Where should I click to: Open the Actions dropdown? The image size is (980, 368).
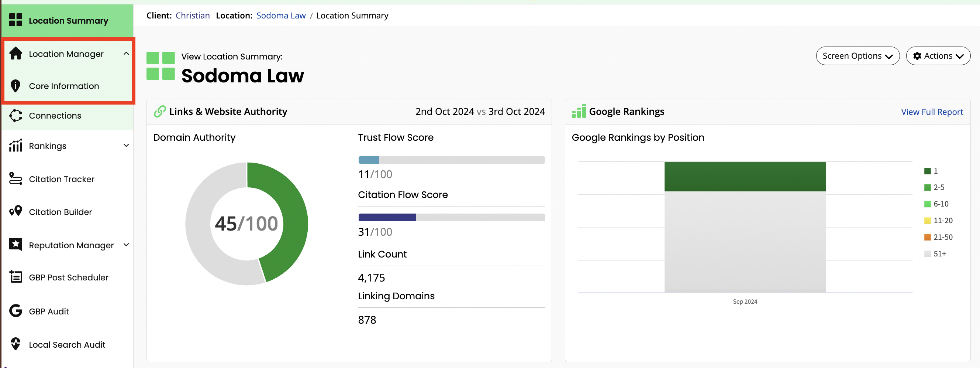click(938, 56)
